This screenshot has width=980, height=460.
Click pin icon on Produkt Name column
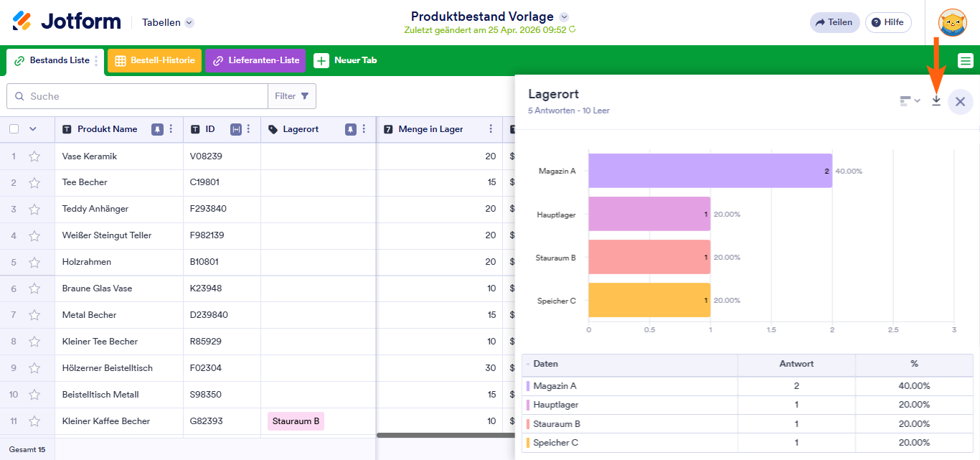pos(157,129)
